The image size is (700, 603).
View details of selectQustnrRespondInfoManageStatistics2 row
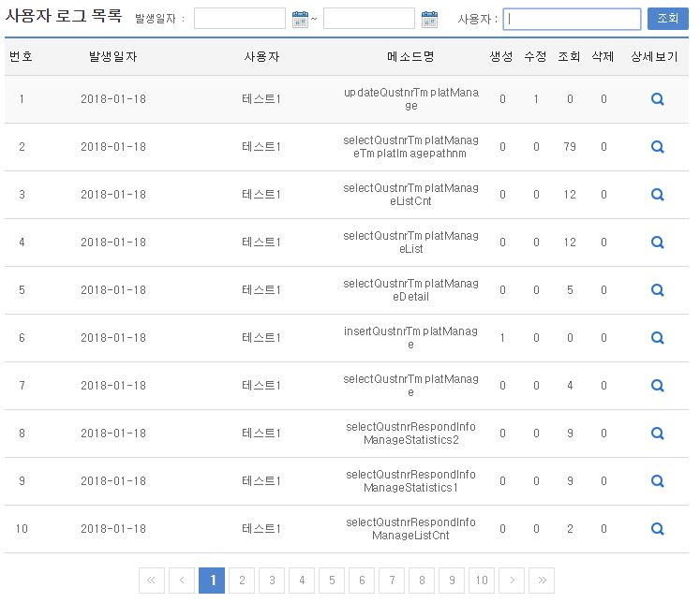coord(657,434)
